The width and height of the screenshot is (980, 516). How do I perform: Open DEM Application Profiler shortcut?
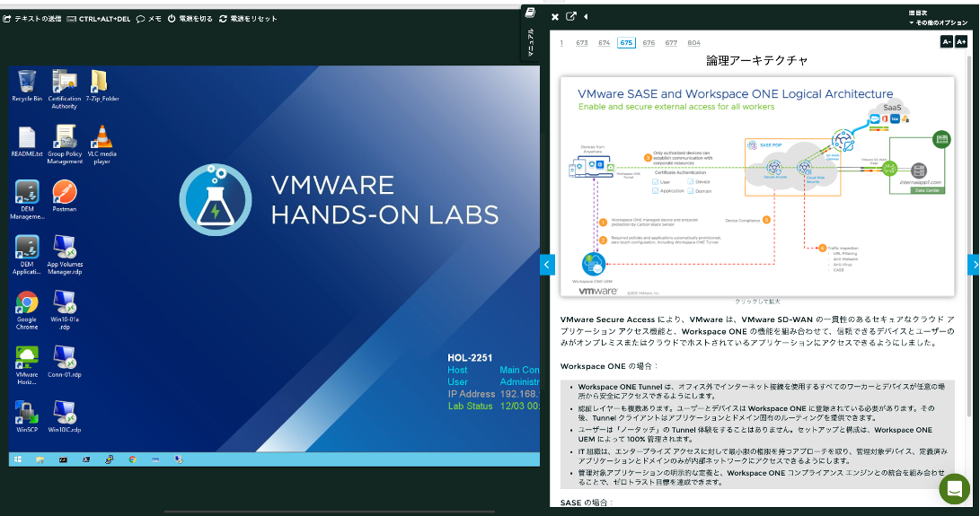[27, 254]
